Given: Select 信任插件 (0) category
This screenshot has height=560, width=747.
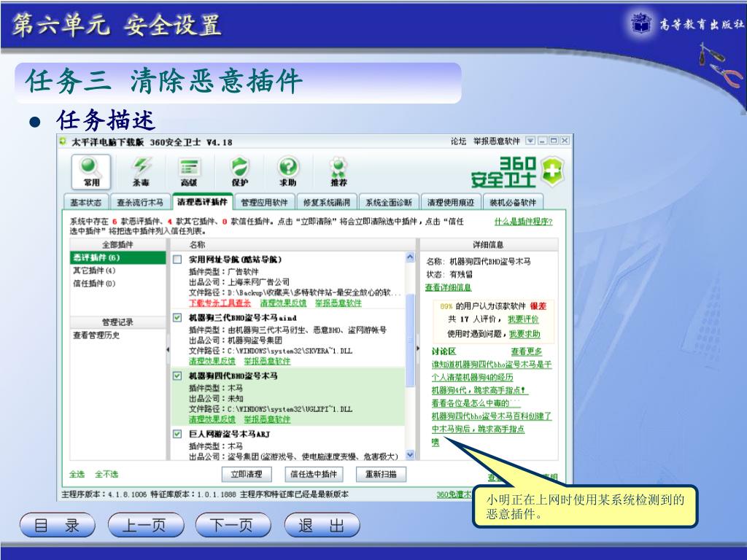Looking at the screenshot, I should [x=94, y=284].
